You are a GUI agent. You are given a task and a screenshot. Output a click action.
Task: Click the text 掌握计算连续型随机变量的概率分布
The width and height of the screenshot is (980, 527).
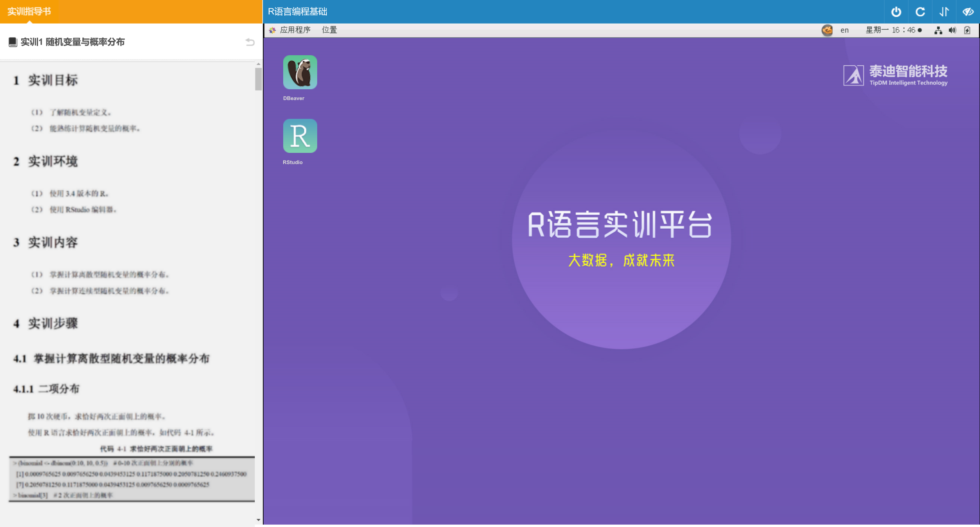click(x=109, y=291)
